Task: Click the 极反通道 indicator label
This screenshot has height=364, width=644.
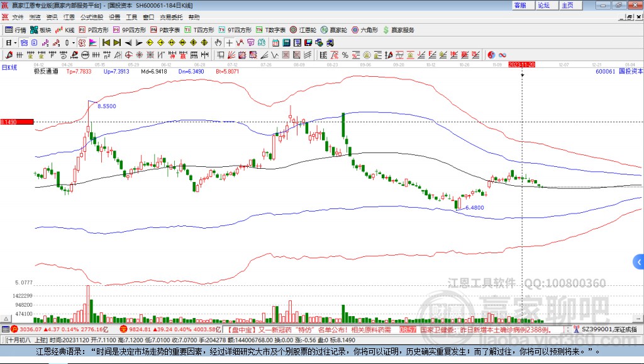Action: point(46,71)
